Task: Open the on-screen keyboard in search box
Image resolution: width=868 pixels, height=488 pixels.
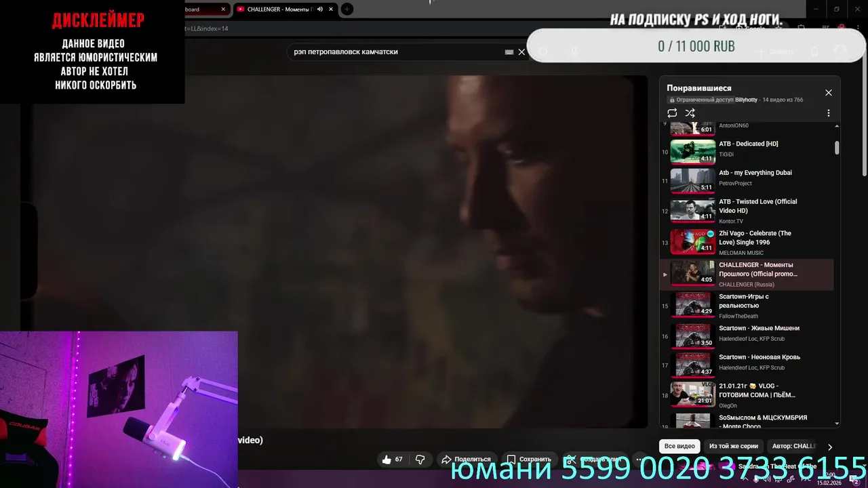Action: (509, 52)
